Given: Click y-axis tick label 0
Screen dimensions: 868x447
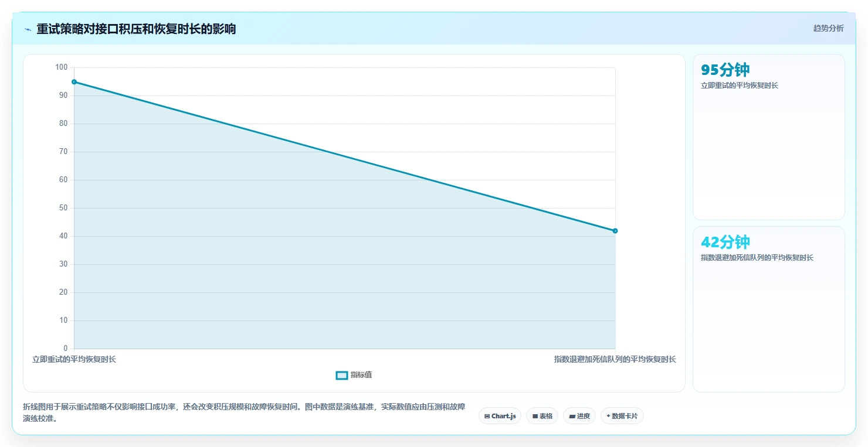Looking at the screenshot, I should tap(66, 349).
